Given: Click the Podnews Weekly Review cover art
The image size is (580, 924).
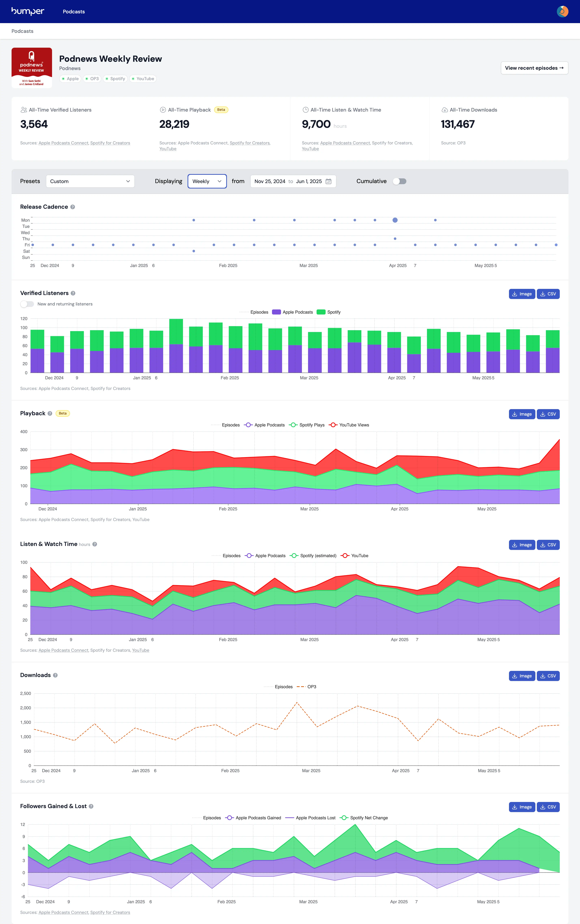Looking at the screenshot, I should point(32,68).
